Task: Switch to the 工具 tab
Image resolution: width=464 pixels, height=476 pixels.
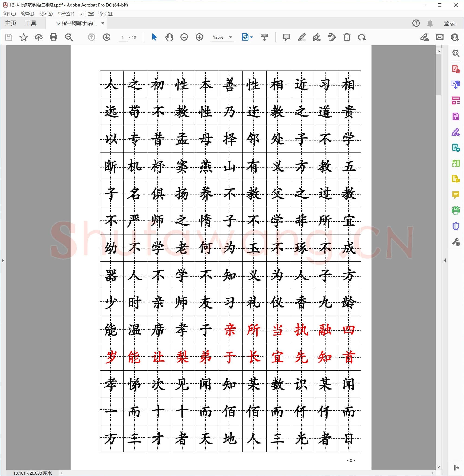Action: [x=31, y=23]
